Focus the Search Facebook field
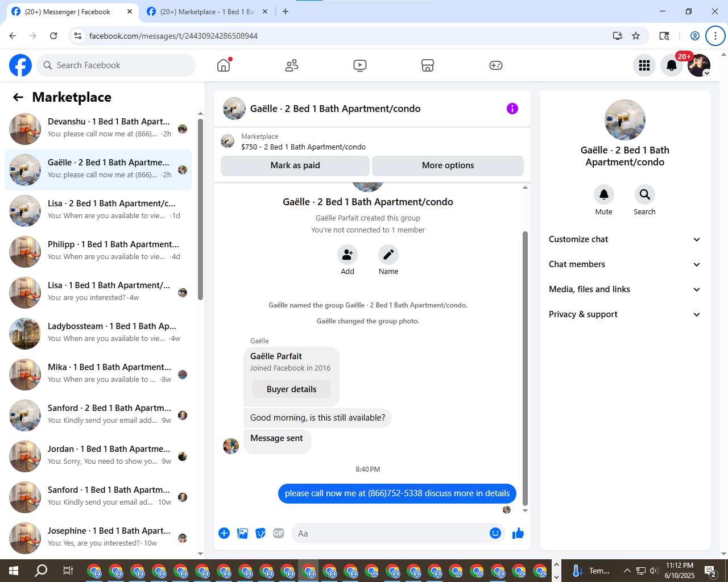This screenshot has width=728, height=582. tap(116, 65)
